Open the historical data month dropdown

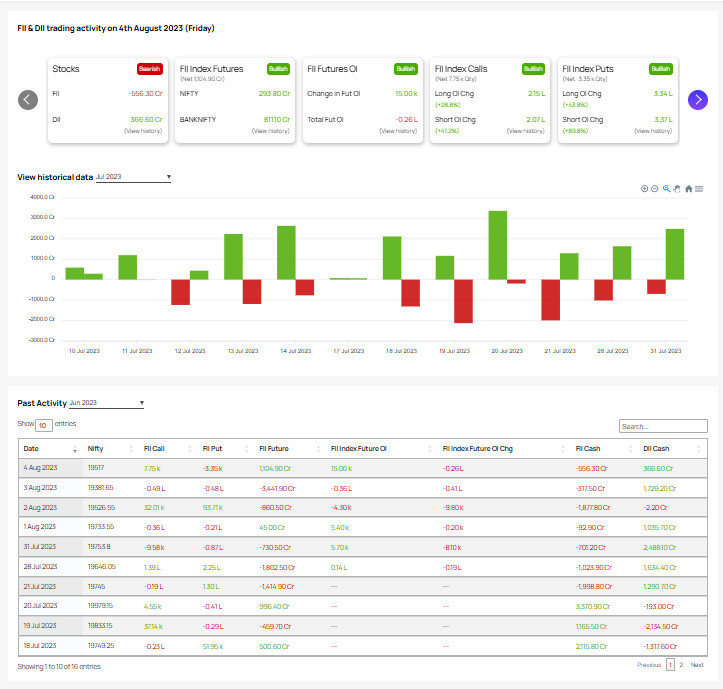tap(133, 177)
